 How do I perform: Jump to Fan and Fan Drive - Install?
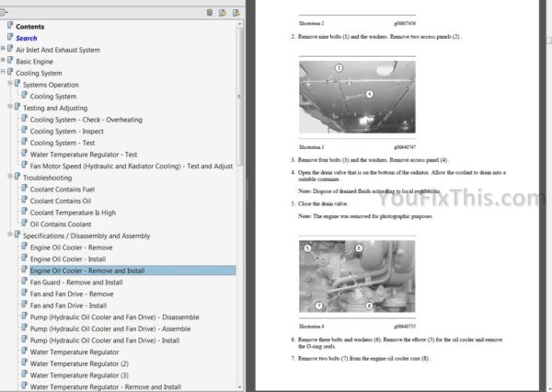[x=68, y=306]
